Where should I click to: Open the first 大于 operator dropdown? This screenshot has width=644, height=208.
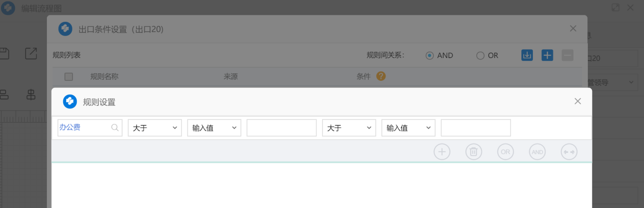(155, 128)
